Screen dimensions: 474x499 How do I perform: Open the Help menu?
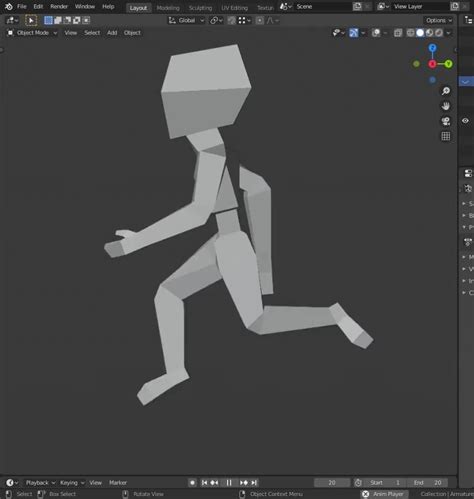[x=108, y=6]
